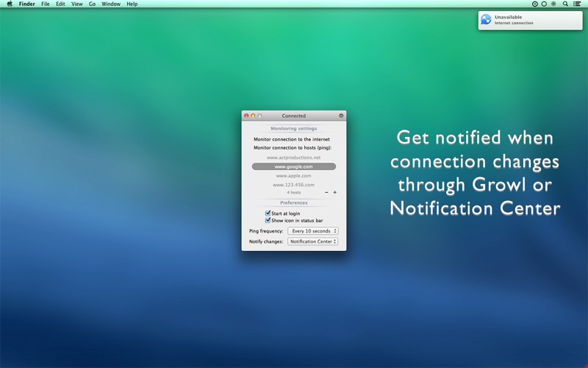Click the blue app icon in the notification
Viewport: 588px width, 368px height.
tap(486, 20)
